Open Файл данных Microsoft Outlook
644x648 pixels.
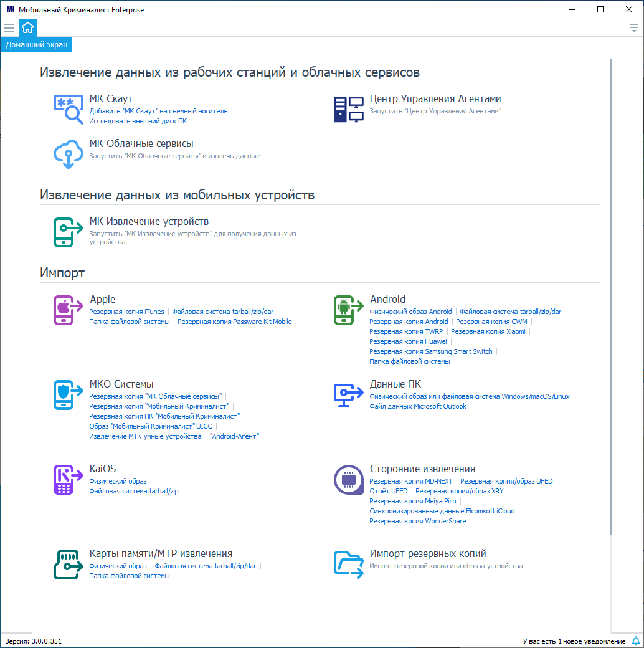418,406
